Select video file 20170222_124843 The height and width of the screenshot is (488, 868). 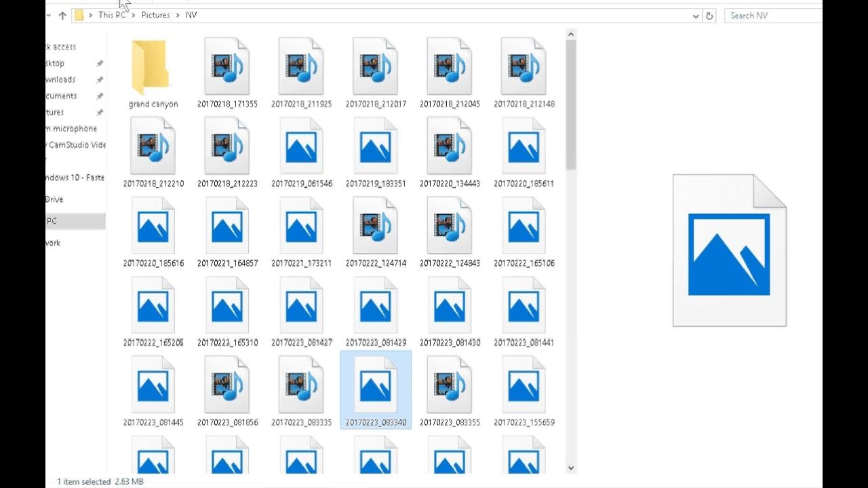coord(450,232)
